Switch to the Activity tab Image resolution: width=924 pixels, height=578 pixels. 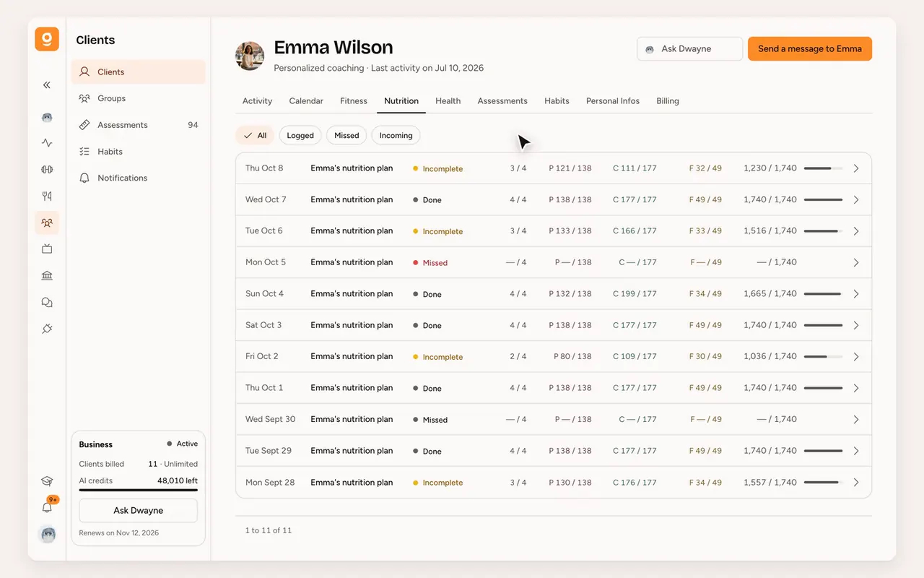coord(258,101)
